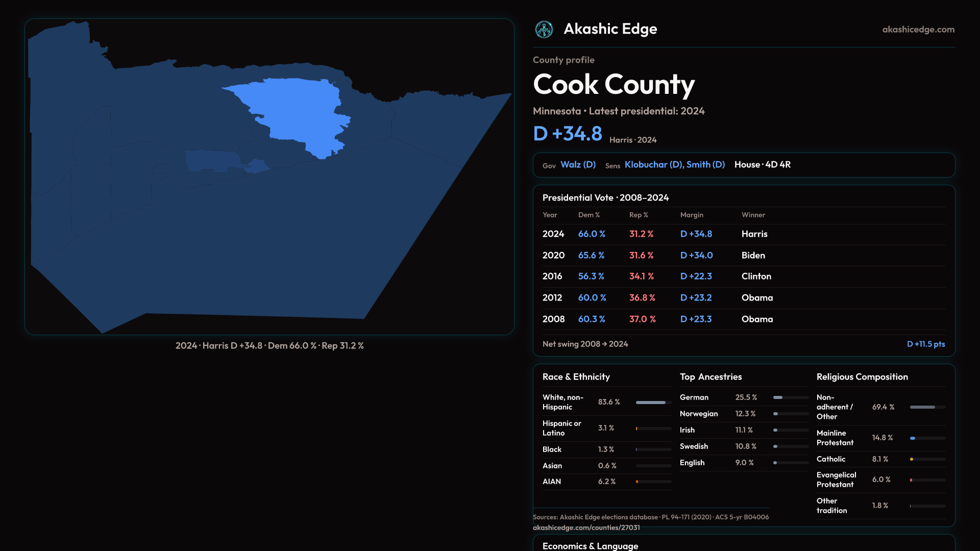Click the White non-Hispanic percentage bar
Screen dimensions: 980x551
click(651, 403)
